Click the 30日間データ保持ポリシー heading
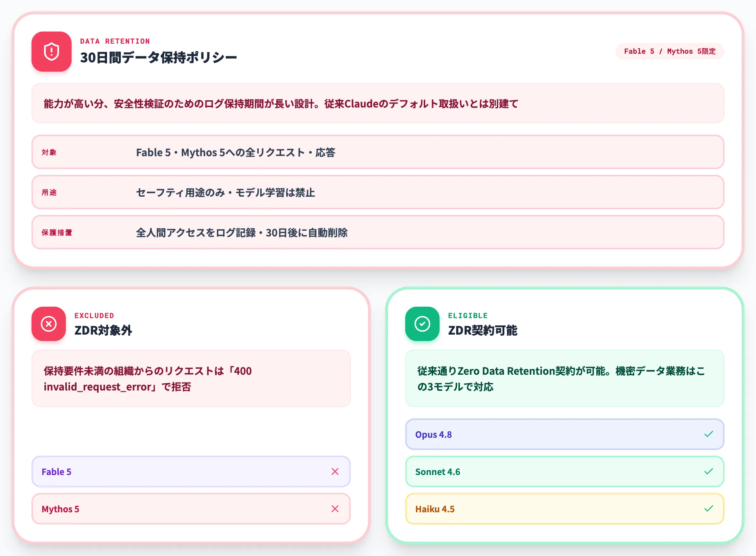 [x=159, y=57]
